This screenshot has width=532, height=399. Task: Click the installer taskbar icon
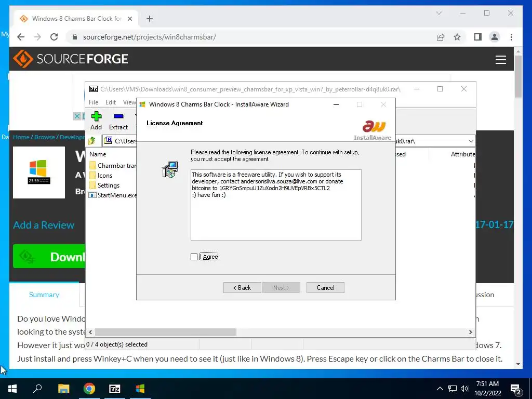140,389
